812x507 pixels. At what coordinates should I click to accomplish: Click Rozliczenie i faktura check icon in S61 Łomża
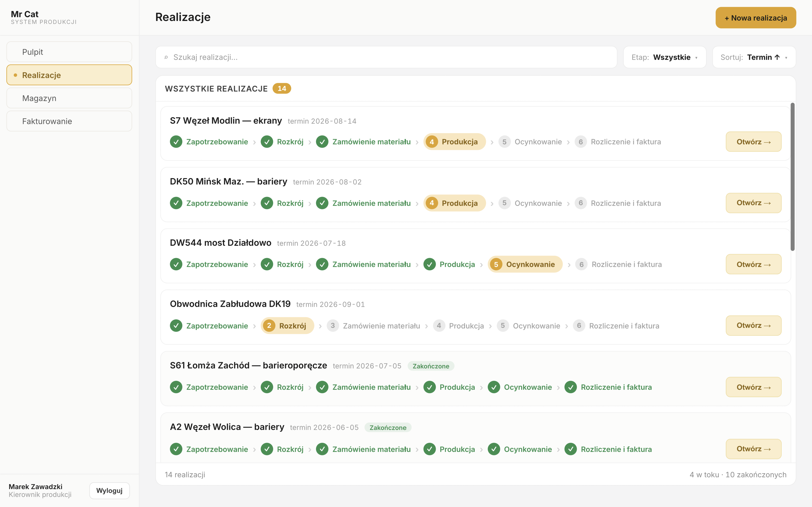tap(571, 387)
